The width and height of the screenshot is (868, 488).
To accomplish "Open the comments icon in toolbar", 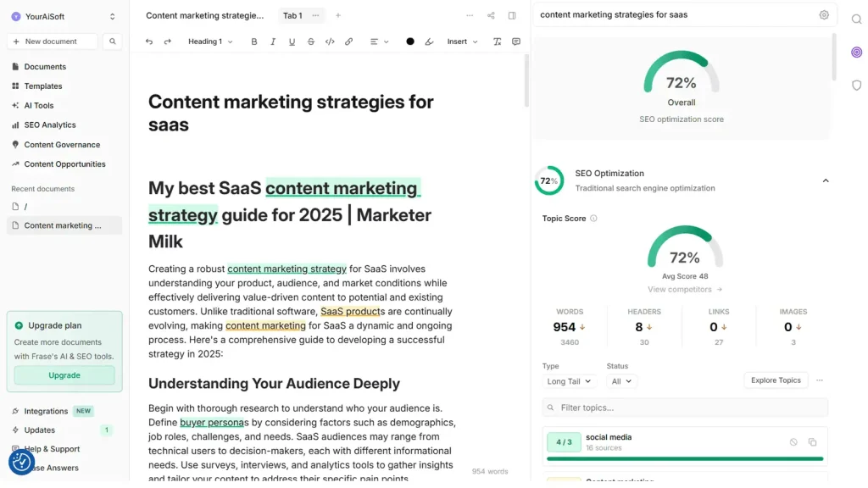I will tap(516, 42).
